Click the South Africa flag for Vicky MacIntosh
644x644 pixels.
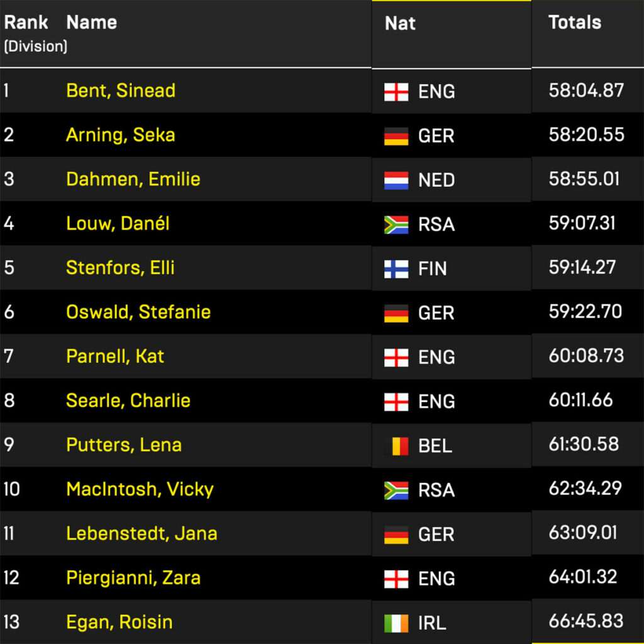coord(396,491)
